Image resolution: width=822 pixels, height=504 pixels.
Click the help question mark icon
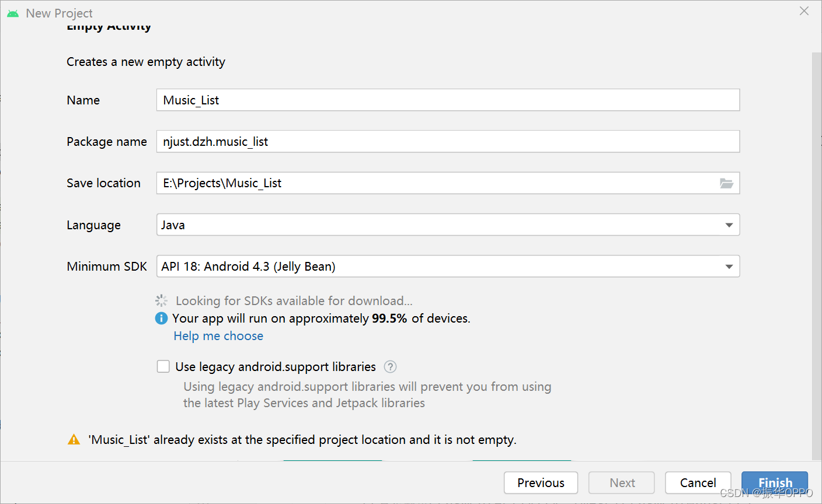pos(390,367)
